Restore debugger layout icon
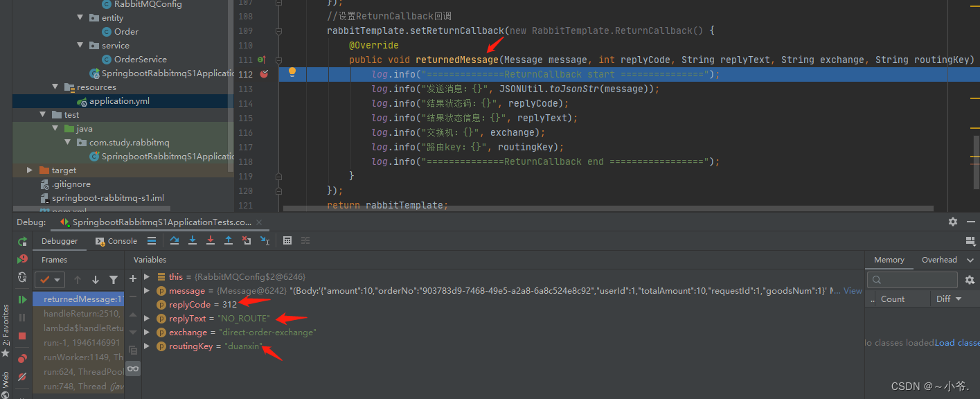Screen dimensions: 980x399 (x=970, y=241)
